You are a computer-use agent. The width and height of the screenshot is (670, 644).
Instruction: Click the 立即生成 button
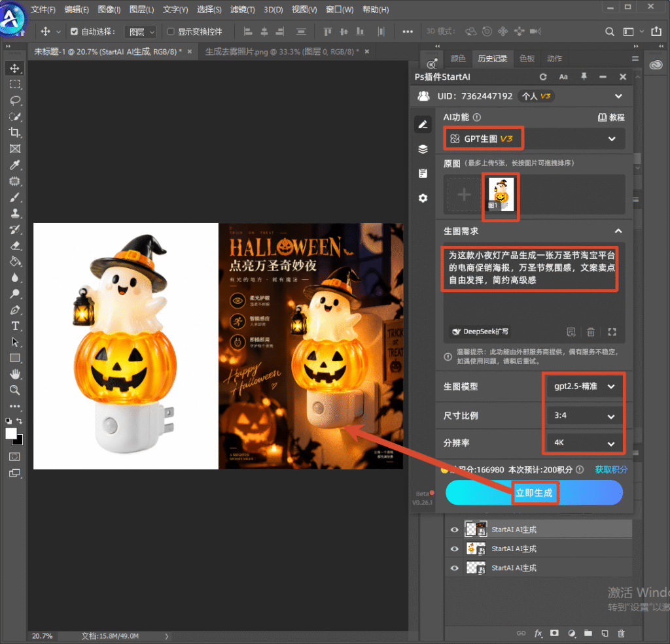[534, 493]
